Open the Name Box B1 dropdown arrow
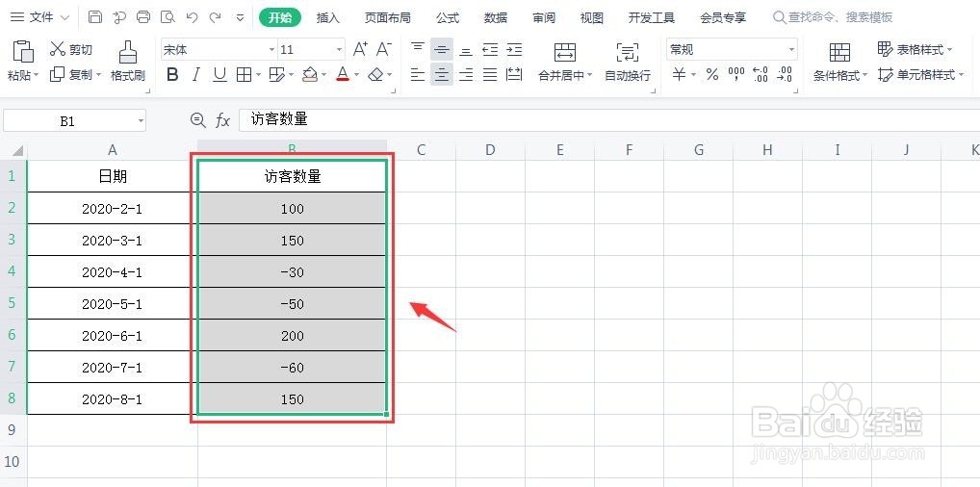The image size is (980, 487). [x=141, y=121]
